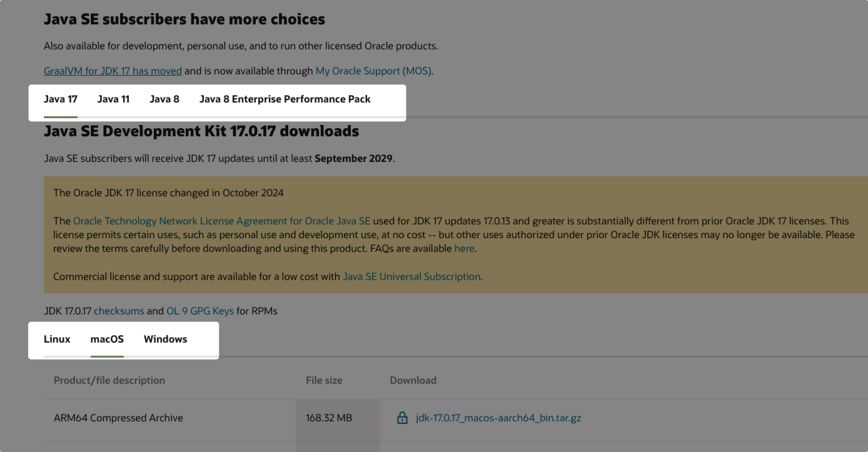Image resolution: width=868 pixels, height=452 pixels.
Task: Switch to the Linux downloads tab
Action: point(57,339)
